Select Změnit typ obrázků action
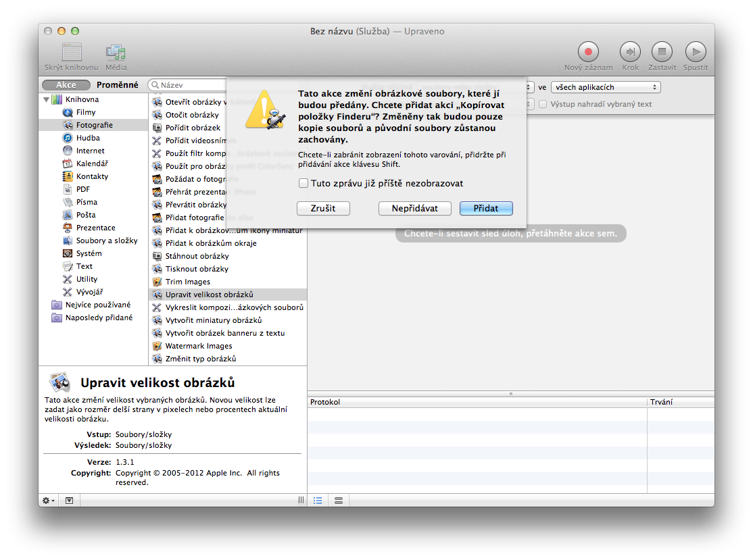The width and height of the screenshot is (753, 560). [x=201, y=359]
